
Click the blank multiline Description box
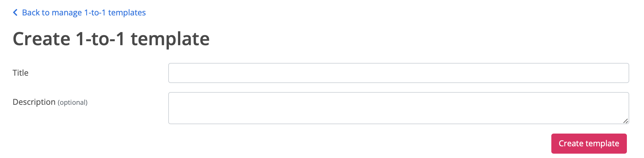[398, 108]
